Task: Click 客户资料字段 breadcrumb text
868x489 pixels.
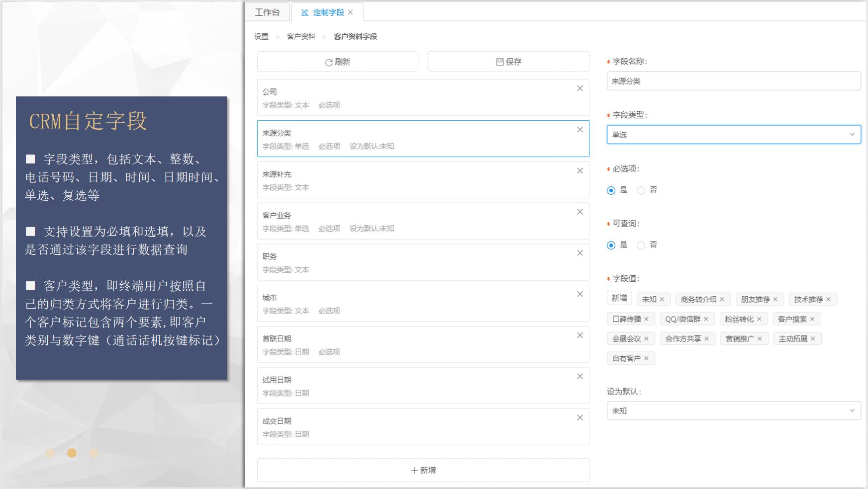Action: click(x=355, y=36)
